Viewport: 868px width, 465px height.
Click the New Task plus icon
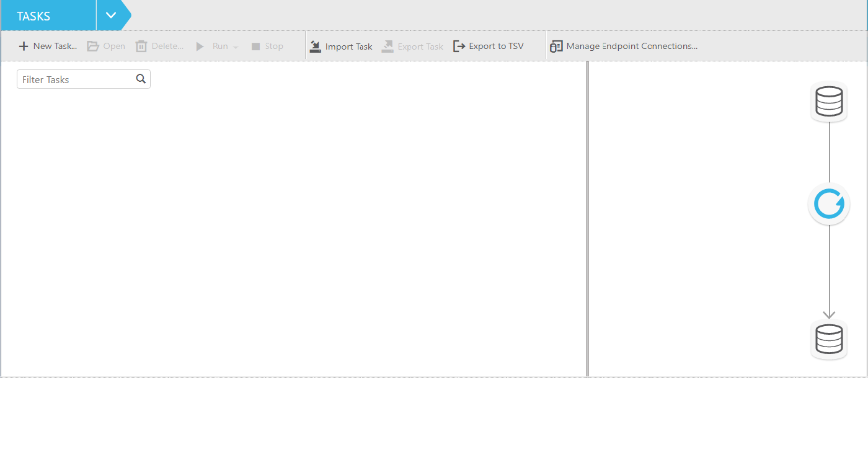tap(23, 46)
